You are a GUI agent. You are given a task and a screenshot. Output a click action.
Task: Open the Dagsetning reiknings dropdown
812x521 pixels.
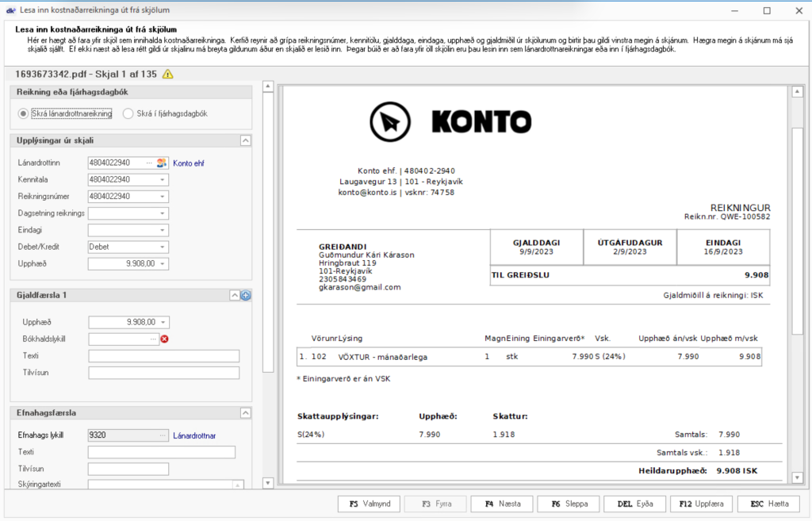pyautogui.click(x=163, y=213)
